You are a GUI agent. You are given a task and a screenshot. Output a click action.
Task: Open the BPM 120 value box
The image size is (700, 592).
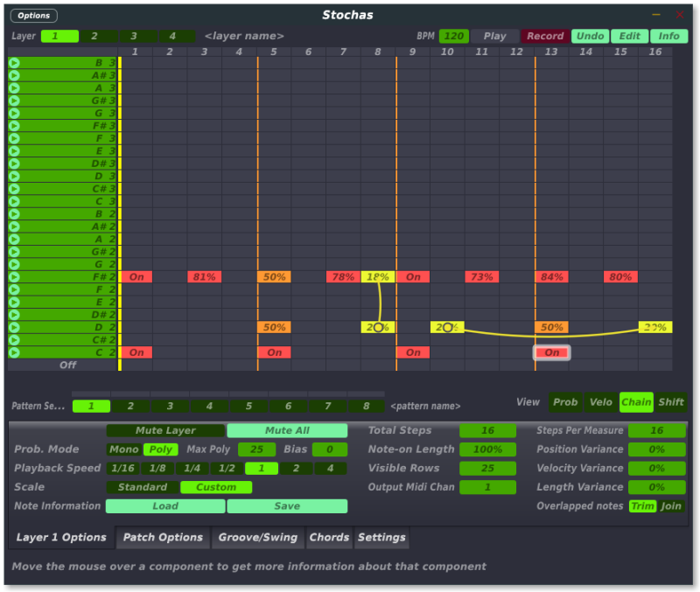[x=453, y=36]
